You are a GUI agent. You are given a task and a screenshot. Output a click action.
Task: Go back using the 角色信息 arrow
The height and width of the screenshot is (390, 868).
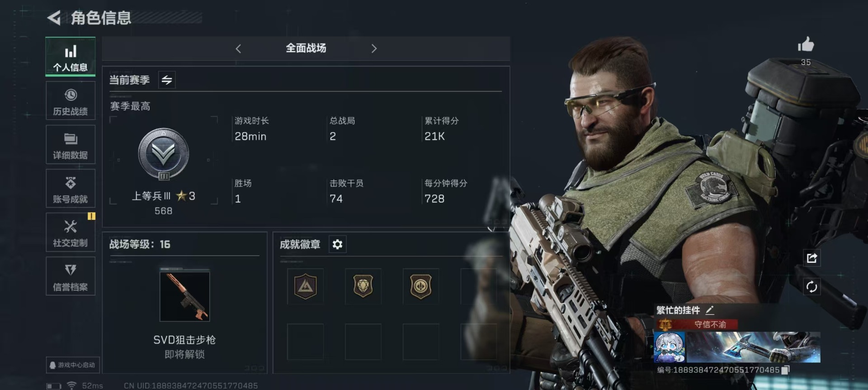(54, 18)
